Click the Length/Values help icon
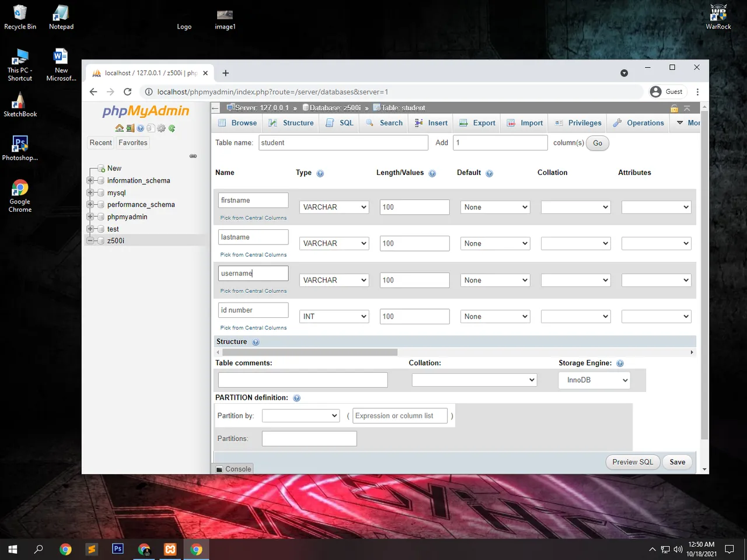This screenshot has height=560, width=747. point(432,173)
